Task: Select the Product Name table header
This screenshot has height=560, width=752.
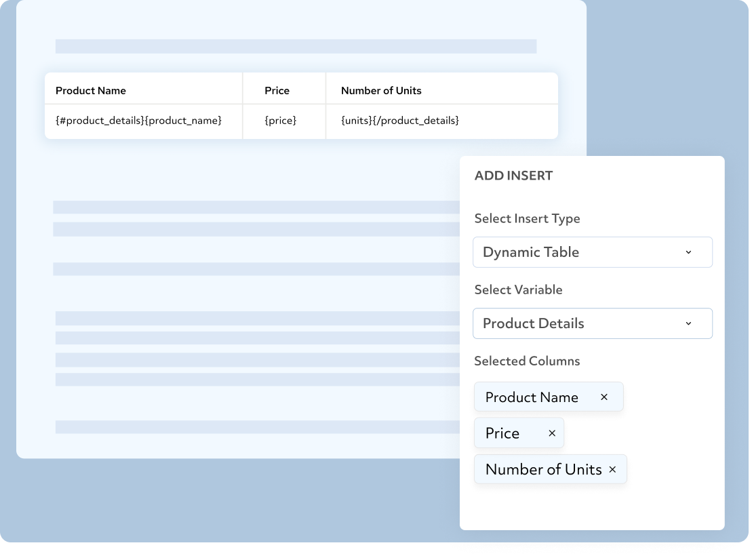Action: pyautogui.click(x=90, y=90)
